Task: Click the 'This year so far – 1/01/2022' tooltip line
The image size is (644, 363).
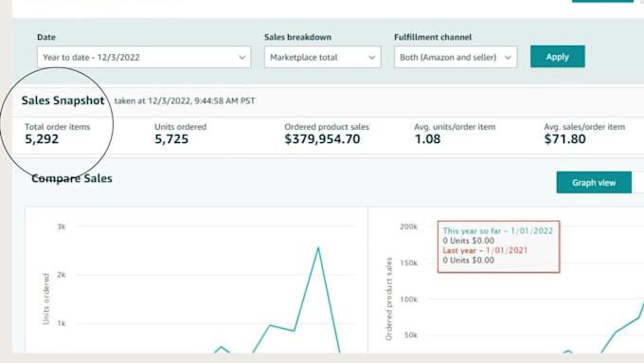Action: [x=498, y=231]
